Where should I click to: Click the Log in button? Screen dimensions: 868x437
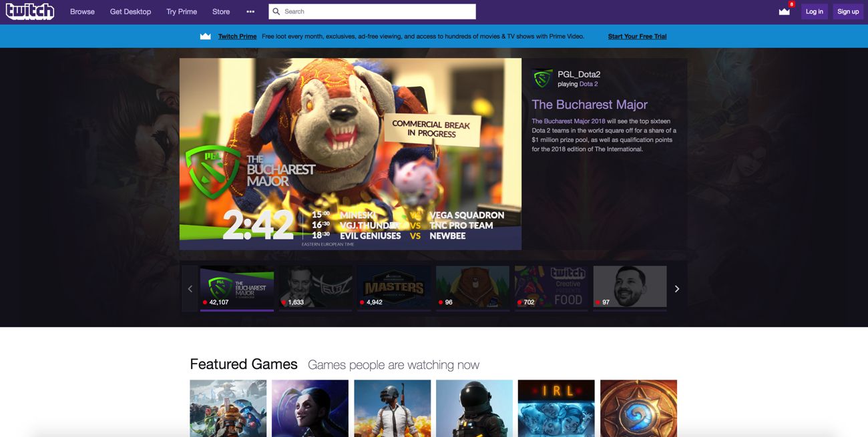[x=815, y=11]
